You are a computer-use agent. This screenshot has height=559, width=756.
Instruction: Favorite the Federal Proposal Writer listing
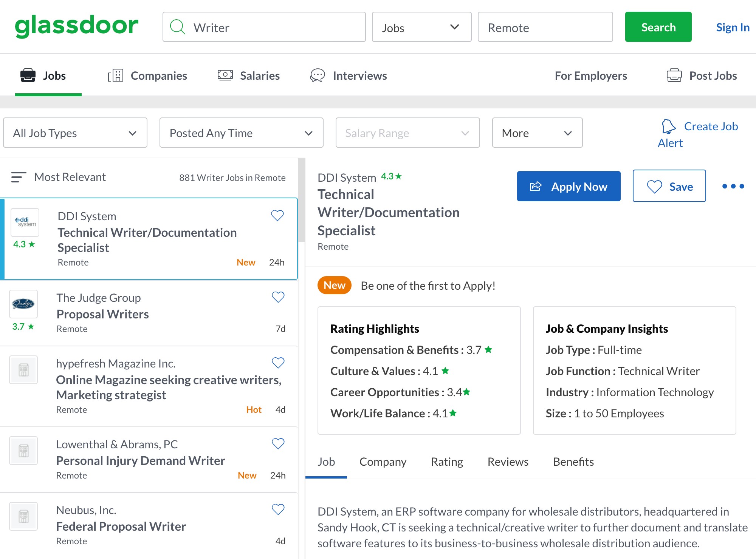pyautogui.click(x=278, y=510)
